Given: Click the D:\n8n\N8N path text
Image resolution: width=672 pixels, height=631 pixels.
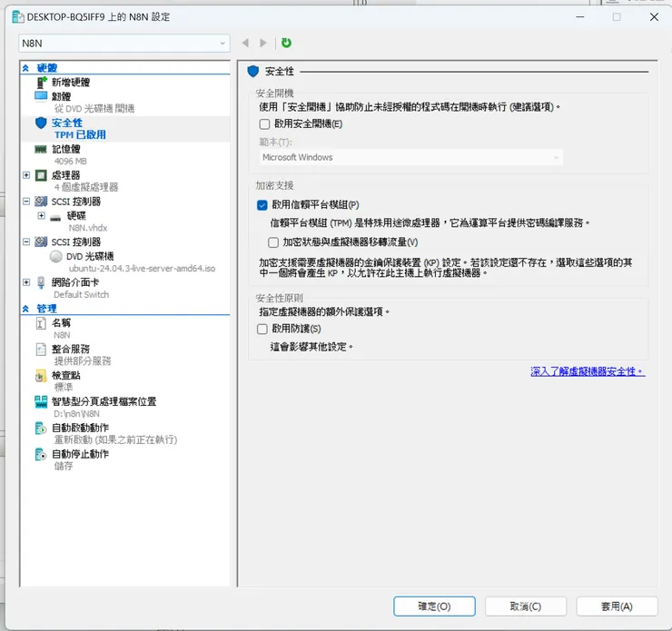Looking at the screenshot, I should click(76, 414).
